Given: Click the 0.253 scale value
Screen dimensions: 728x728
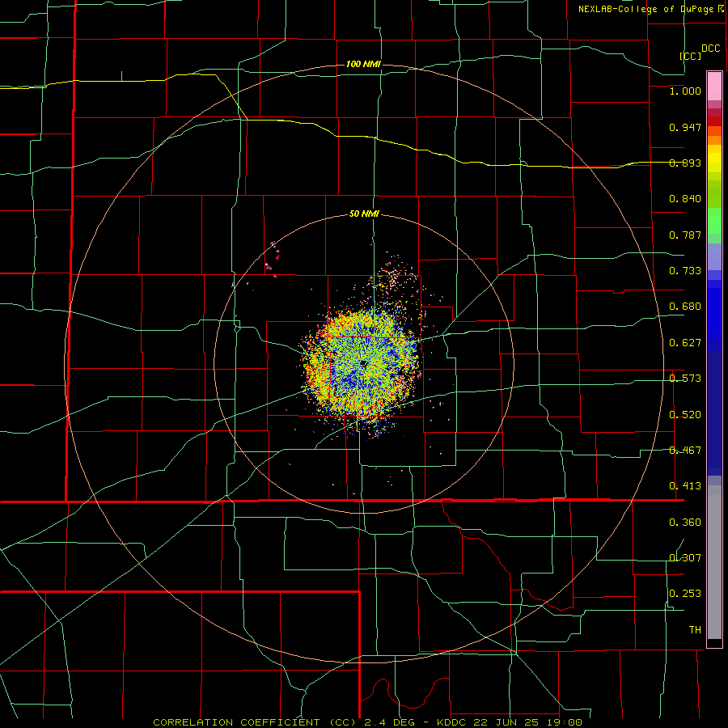Looking at the screenshot, I should tap(685, 594).
